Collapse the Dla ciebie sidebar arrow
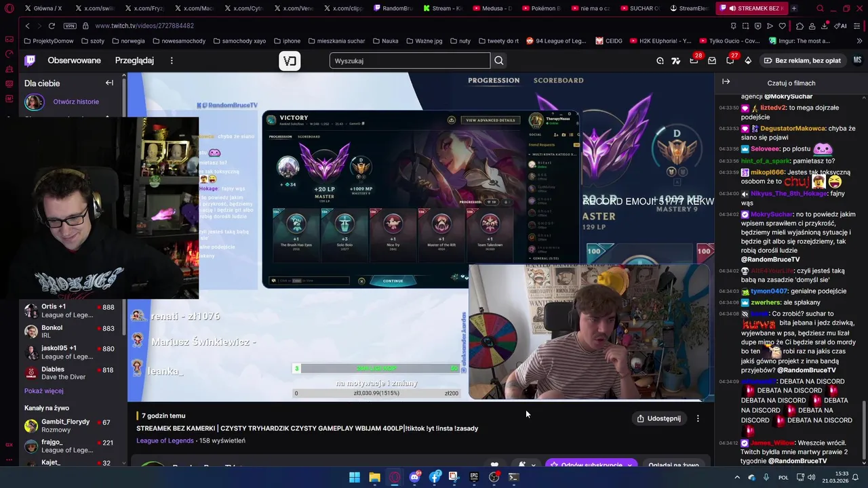The image size is (868, 488). tap(109, 83)
